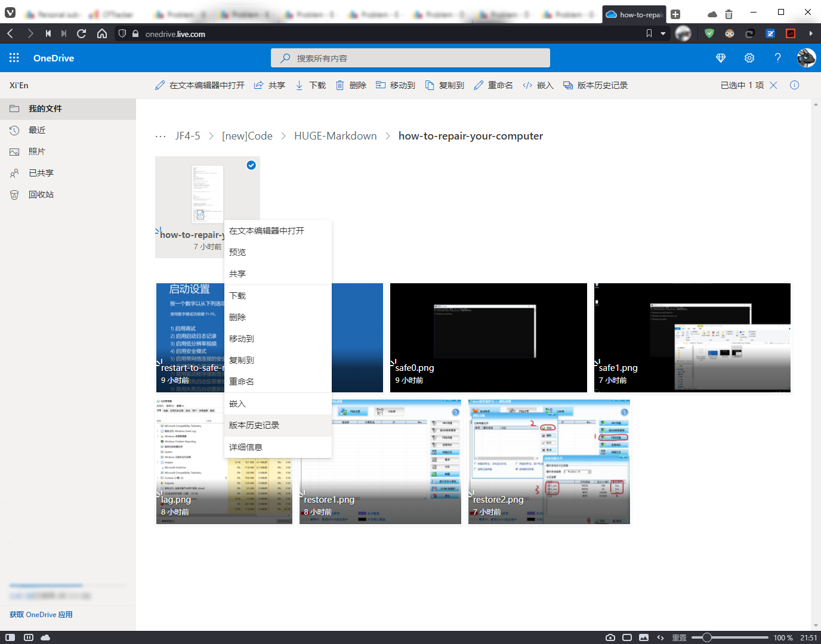The width and height of the screenshot is (821, 644).
Task: Expand hidden browser extensions arrow
Action: coord(811,34)
